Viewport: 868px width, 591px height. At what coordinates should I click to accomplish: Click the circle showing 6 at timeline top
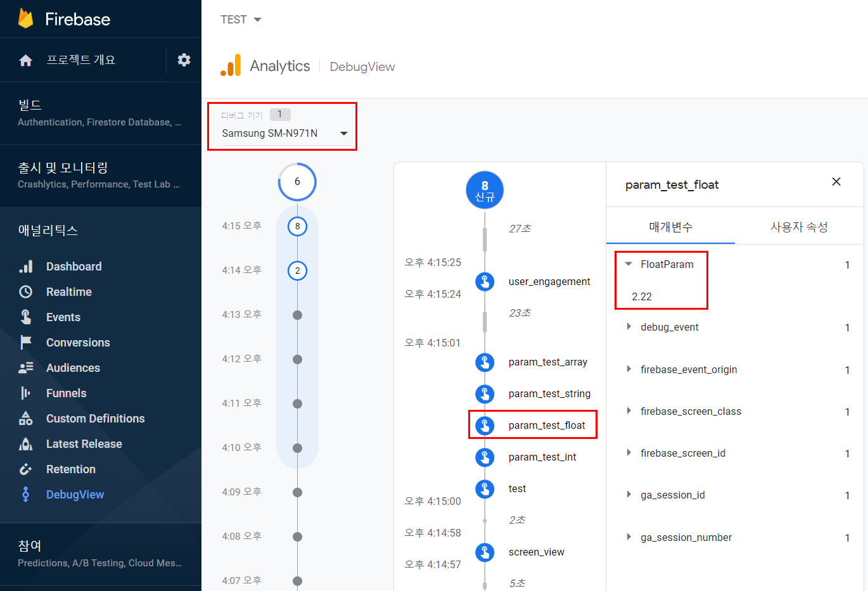(x=297, y=182)
